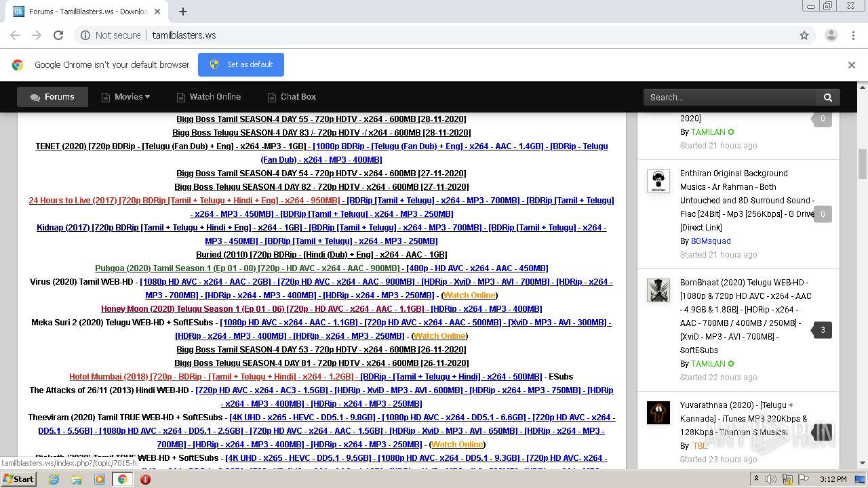Image resolution: width=868 pixels, height=488 pixels.
Task: Open Bigg Boss Telugu DAY 82 link
Action: click(321, 187)
